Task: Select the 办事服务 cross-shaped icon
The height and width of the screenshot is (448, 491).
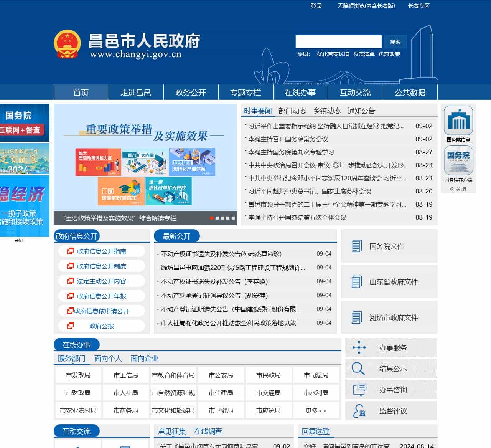Action: (359, 347)
